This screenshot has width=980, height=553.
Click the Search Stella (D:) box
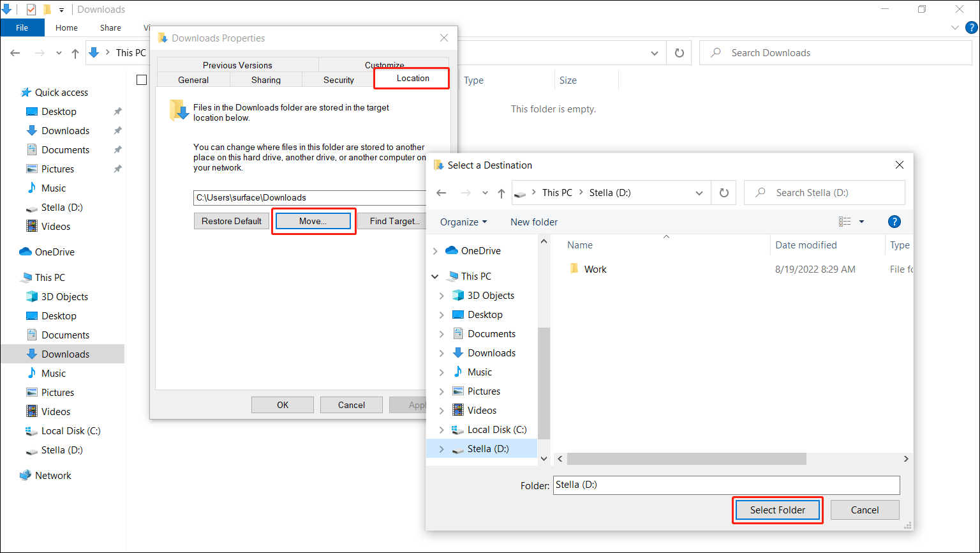(824, 193)
